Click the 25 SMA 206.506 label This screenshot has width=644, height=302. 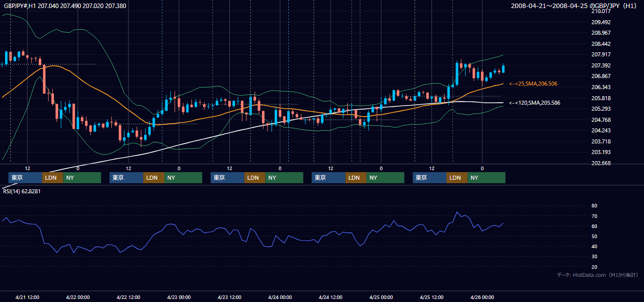coord(533,84)
